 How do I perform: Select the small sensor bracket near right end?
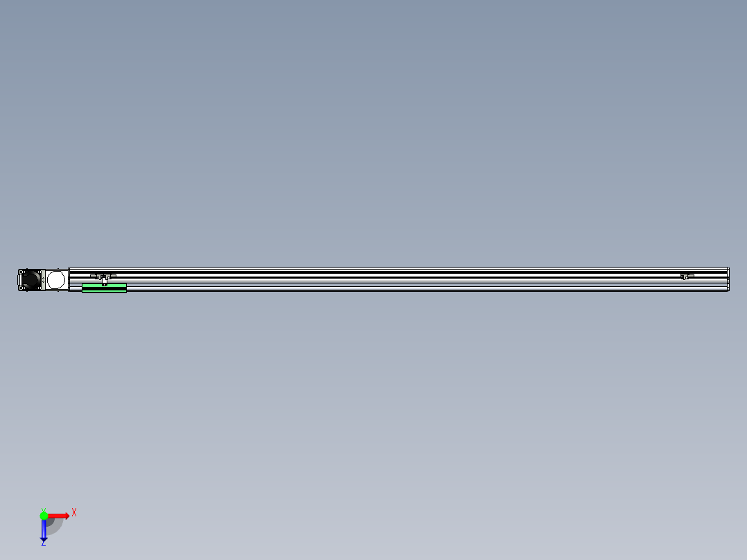tap(687, 276)
